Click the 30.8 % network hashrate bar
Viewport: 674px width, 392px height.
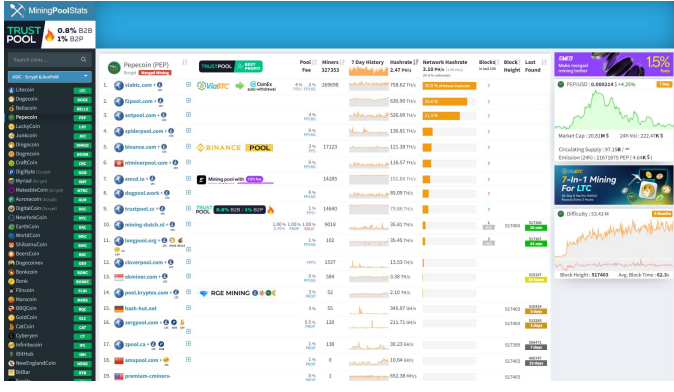[449, 86]
